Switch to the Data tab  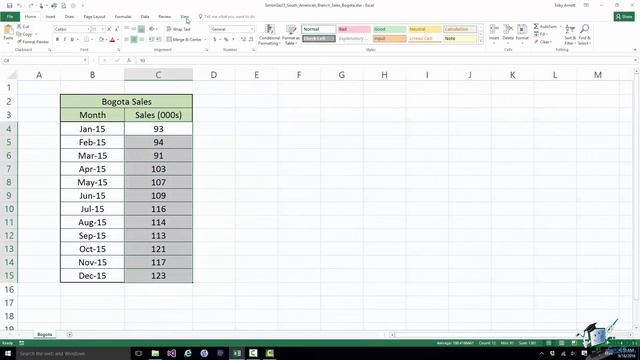(x=145, y=17)
